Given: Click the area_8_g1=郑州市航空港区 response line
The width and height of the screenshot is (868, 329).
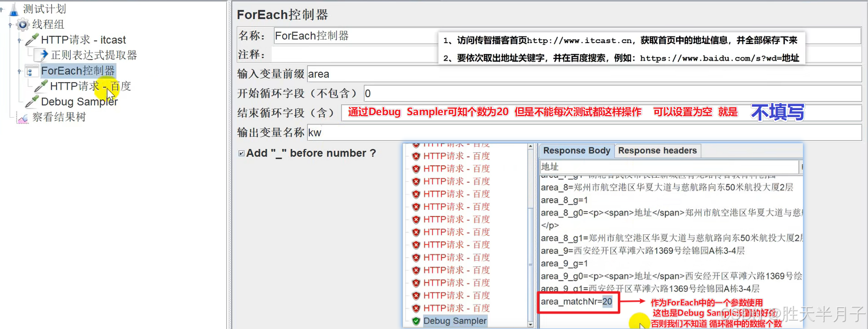Looking at the screenshot, I should click(671, 238).
